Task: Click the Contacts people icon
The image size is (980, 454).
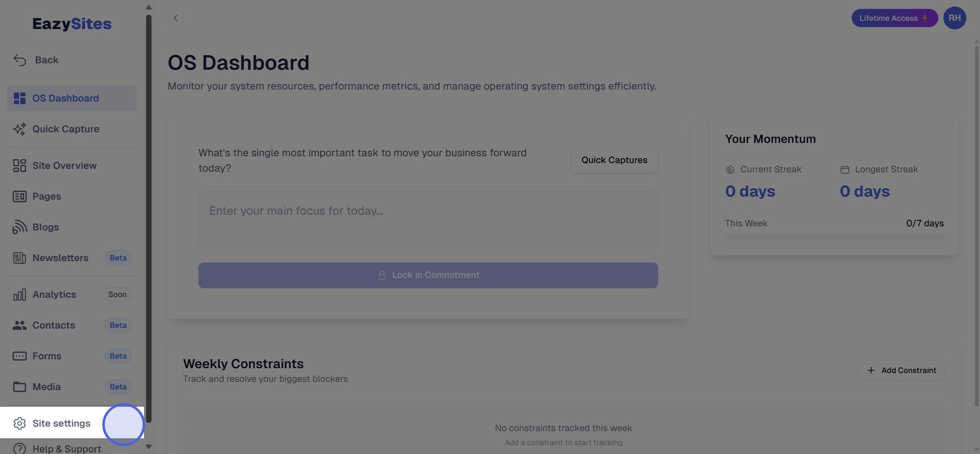Action: click(20, 325)
